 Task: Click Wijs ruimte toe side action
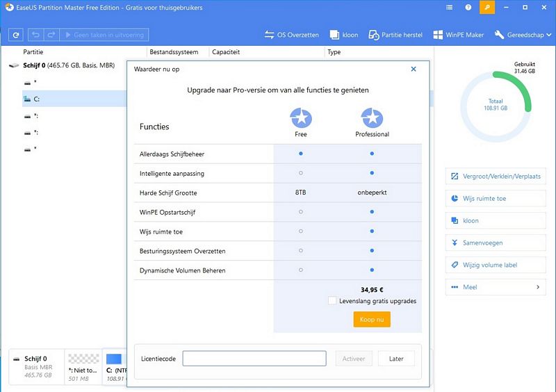(496, 198)
